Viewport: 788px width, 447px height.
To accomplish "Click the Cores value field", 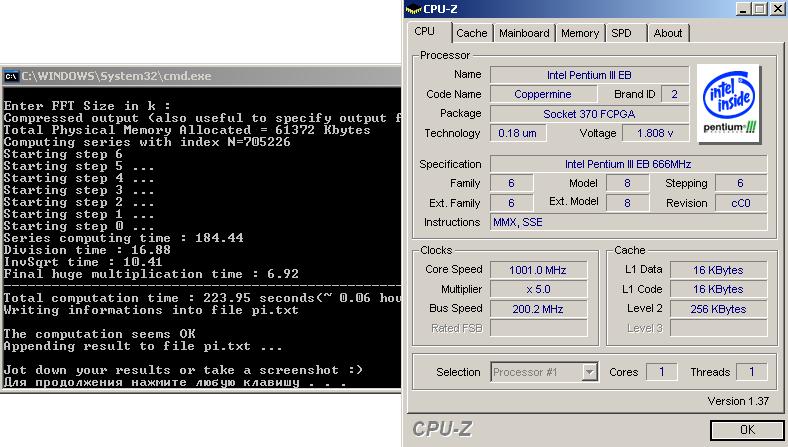I will tap(661, 372).
